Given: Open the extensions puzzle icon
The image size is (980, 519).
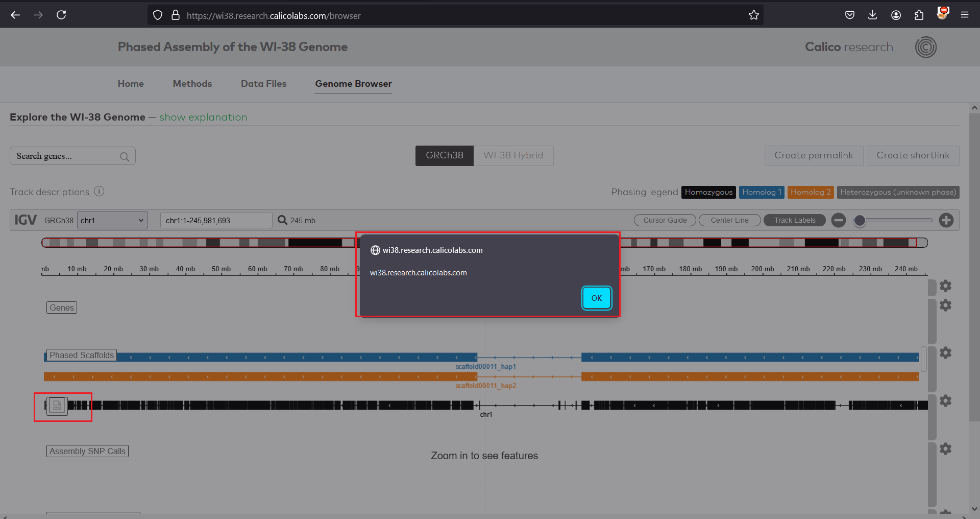Looking at the screenshot, I should [919, 15].
